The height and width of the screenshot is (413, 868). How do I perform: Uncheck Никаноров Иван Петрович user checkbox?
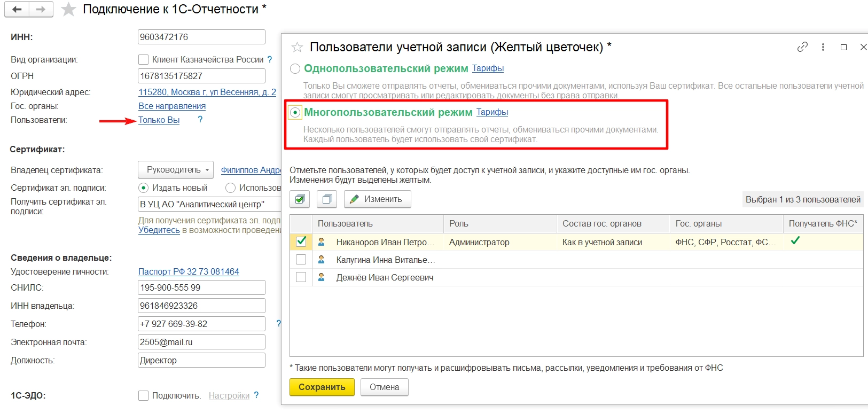point(301,241)
